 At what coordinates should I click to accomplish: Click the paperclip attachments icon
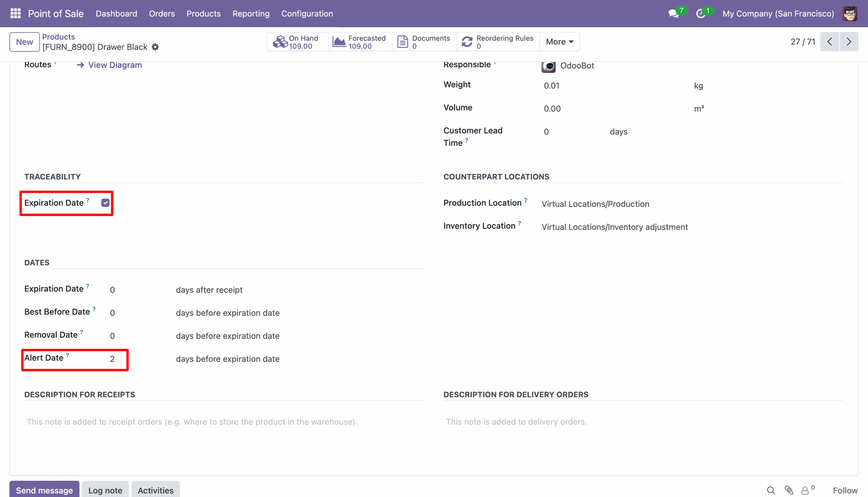pos(789,490)
